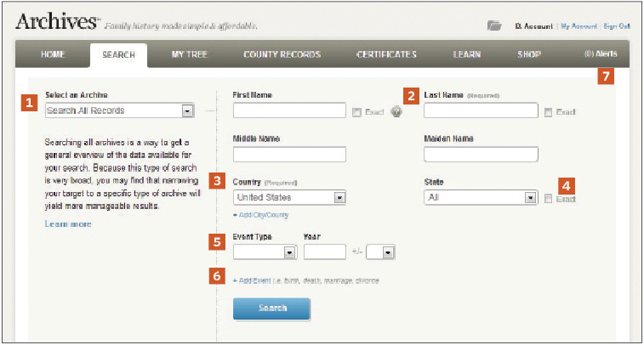The image size is (644, 345).
Task: Open the Select an Archive dropdown
Action: [x=119, y=110]
